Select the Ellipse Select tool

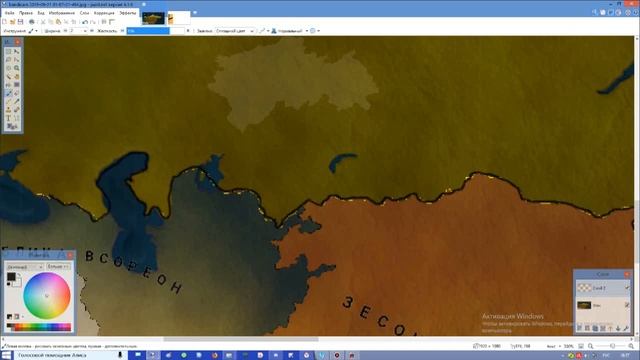click(x=8, y=68)
